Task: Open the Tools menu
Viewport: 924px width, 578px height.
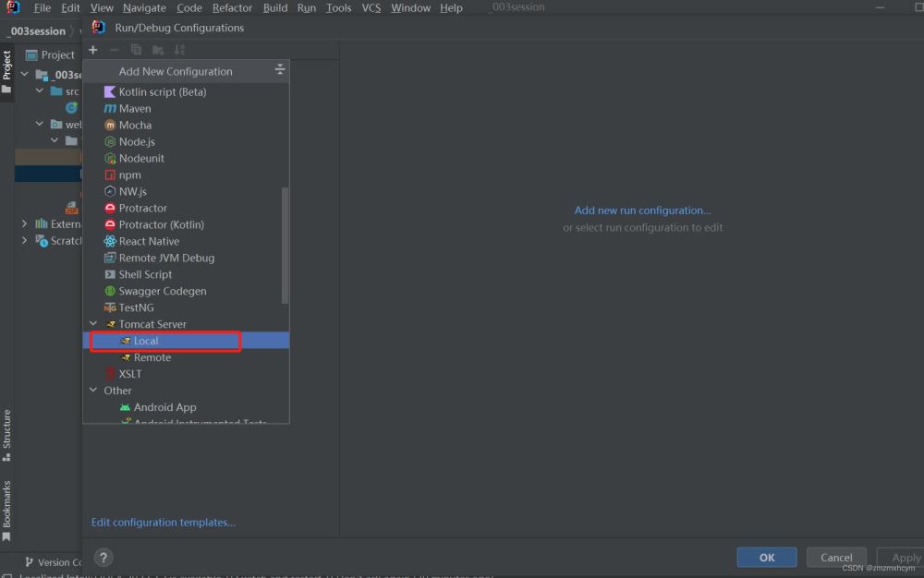Action: coord(339,7)
